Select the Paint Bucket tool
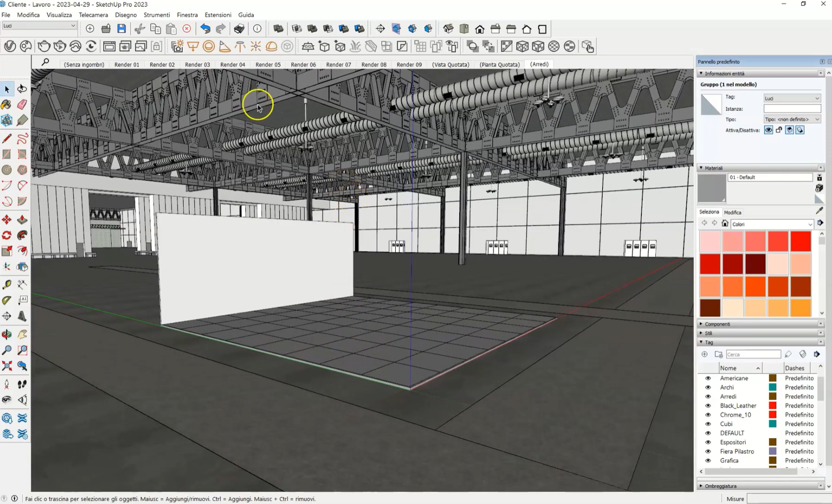This screenshot has height=504, width=832. [x=7, y=105]
